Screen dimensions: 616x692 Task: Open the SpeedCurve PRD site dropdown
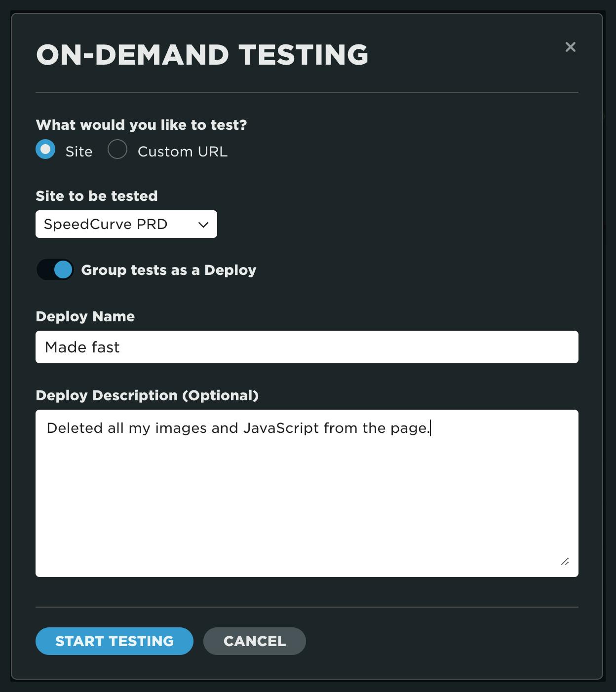pos(126,224)
